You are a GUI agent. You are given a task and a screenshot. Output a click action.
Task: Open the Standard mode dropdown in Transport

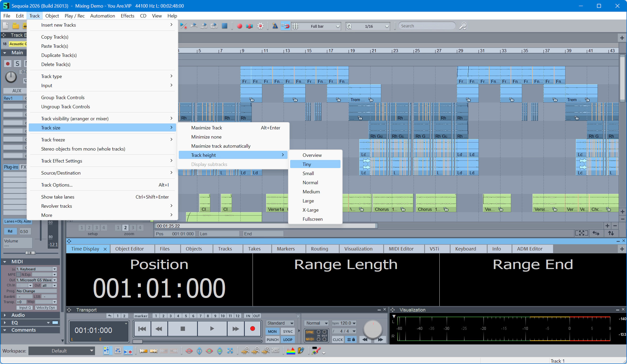coord(280,323)
